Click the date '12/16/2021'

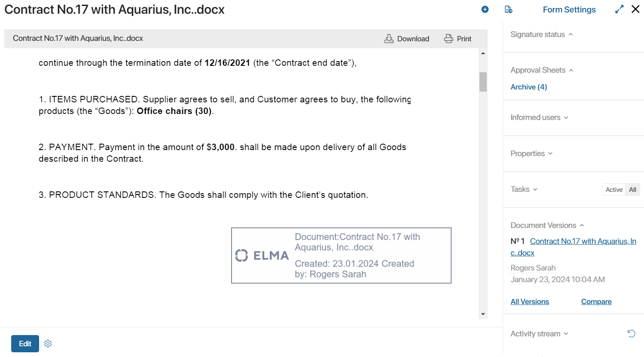pos(227,63)
